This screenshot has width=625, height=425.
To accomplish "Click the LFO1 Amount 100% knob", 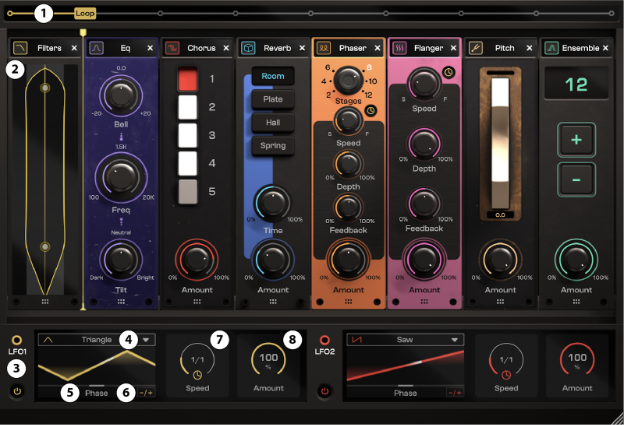I will coord(269,360).
